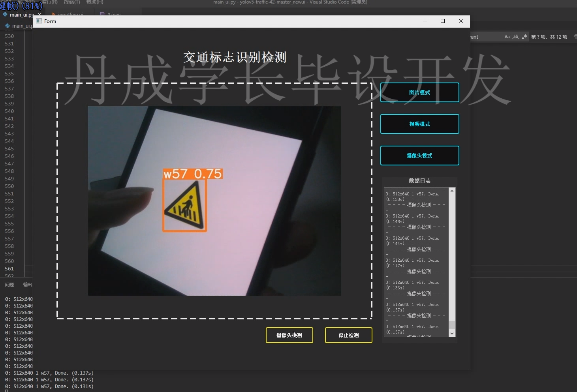Open the 终端(T) menu
The height and width of the screenshot is (392, 577).
click(x=71, y=2)
